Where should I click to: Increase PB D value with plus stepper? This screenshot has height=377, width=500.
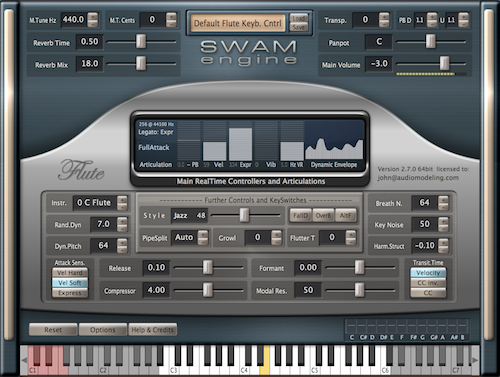[432, 16]
